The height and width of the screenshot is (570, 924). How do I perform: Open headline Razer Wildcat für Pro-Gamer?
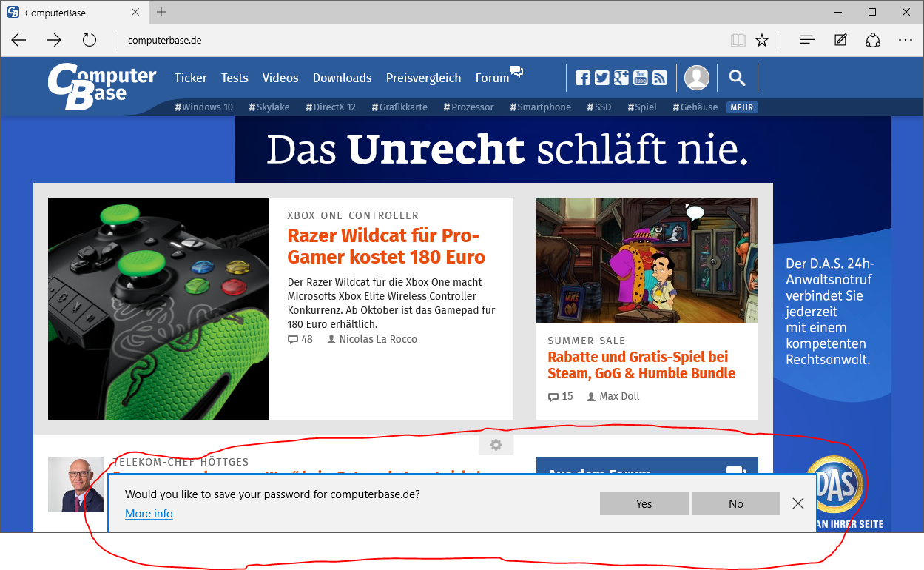[x=386, y=247]
